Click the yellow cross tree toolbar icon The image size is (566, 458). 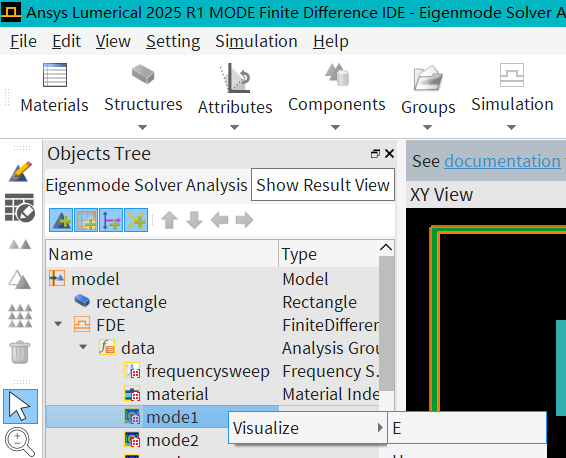click(x=136, y=220)
